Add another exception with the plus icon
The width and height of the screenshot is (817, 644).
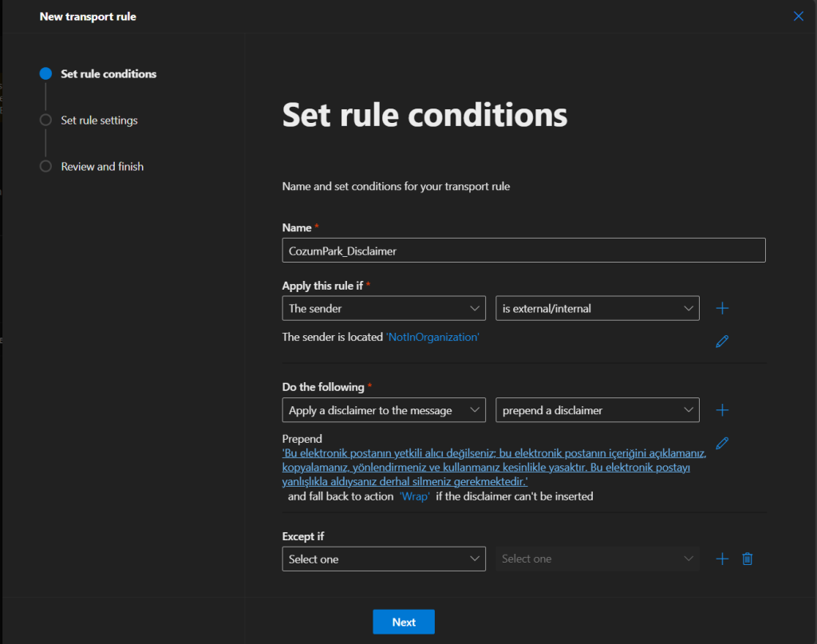[722, 559]
